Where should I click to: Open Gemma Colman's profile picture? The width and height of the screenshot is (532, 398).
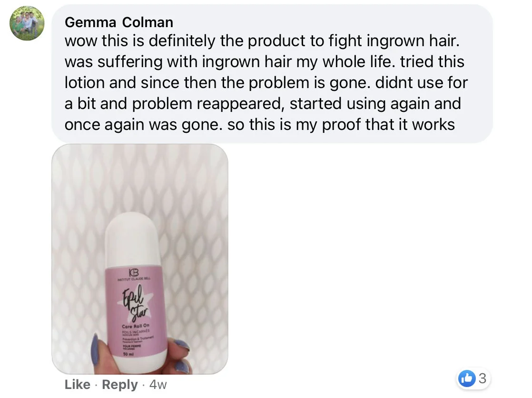tap(27, 23)
